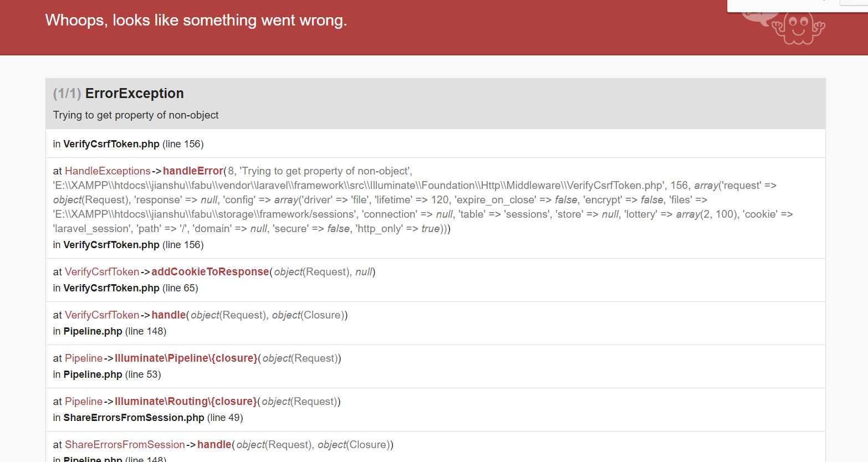This screenshot has width=868, height=462.
Task: Click the Illuminate\Pipeline\{closure} method
Action: pos(186,358)
